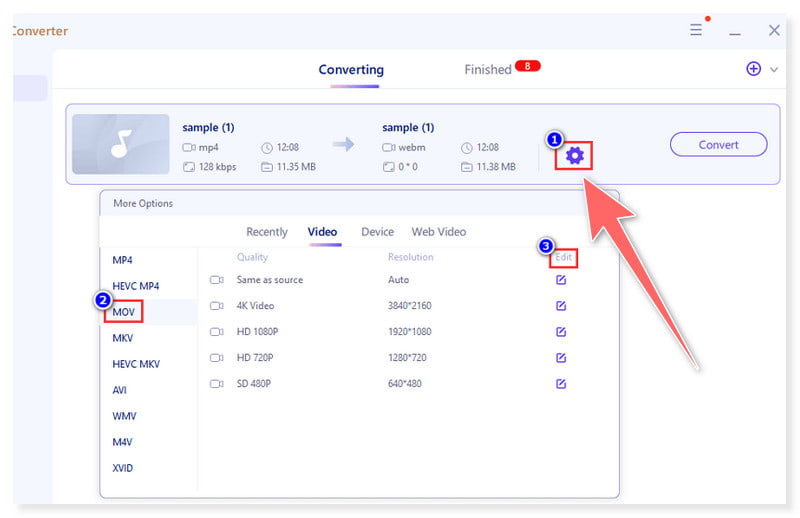Select MOV format in the list

(124, 312)
